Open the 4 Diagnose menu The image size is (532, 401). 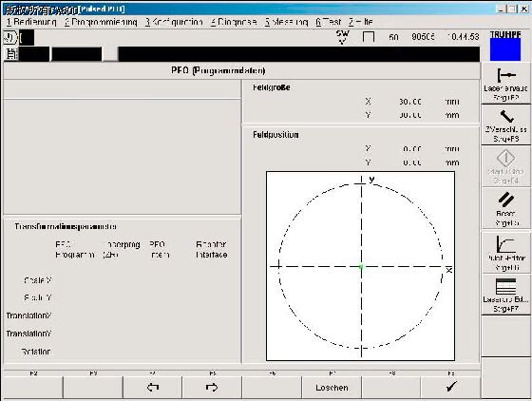coord(234,22)
